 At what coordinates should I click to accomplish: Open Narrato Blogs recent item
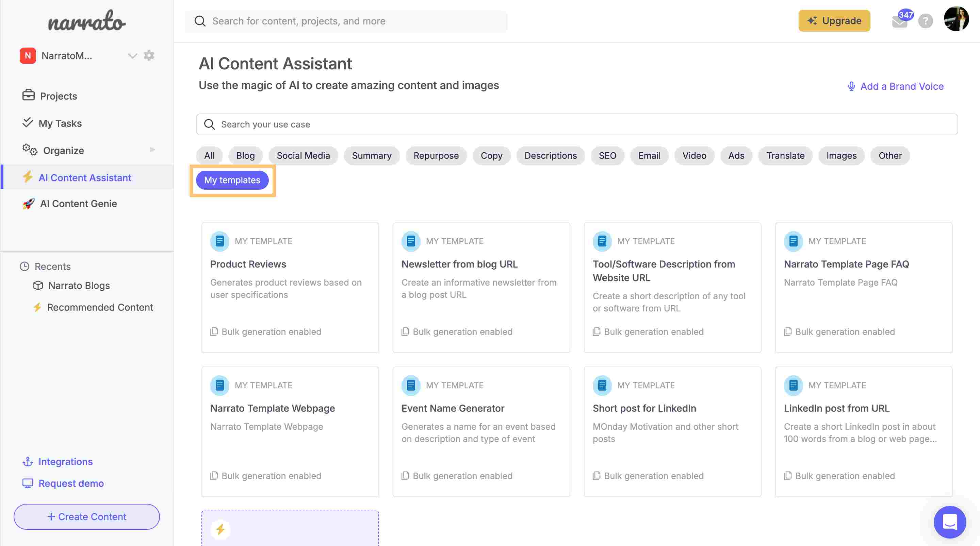pyautogui.click(x=79, y=286)
